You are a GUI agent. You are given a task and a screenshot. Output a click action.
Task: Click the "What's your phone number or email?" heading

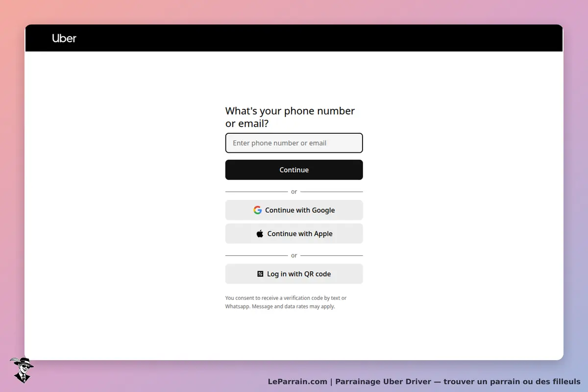click(x=290, y=117)
